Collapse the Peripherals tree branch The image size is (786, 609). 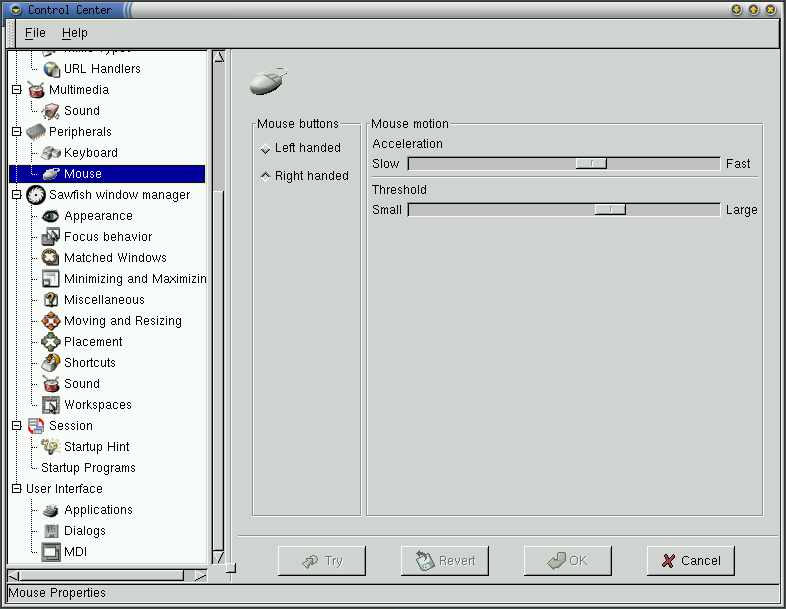pyautogui.click(x=16, y=132)
